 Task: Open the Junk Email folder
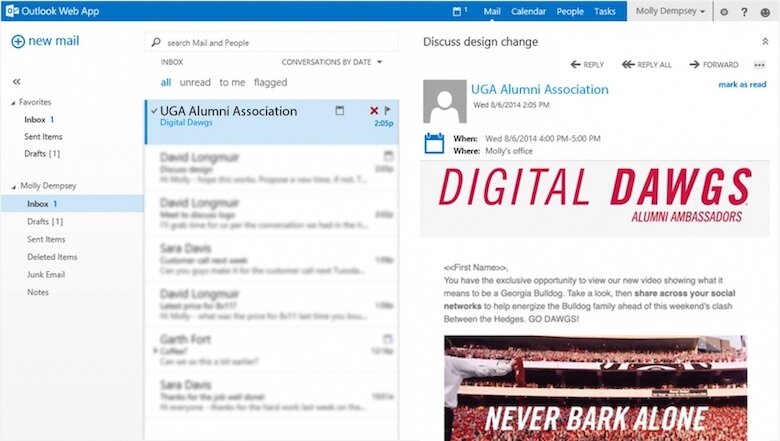[x=46, y=274]
